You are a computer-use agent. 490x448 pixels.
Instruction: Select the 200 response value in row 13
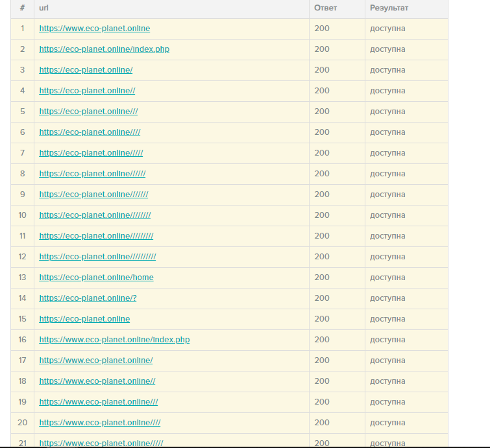tap(322, 277)
